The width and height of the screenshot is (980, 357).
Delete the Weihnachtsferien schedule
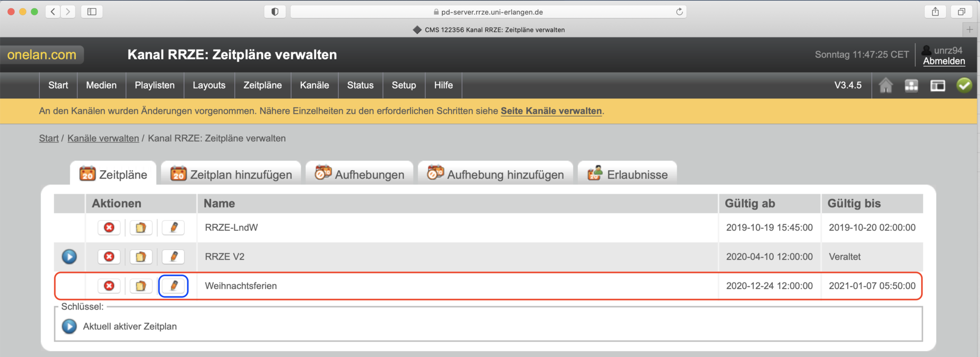pyautogui.click(x=109, y=286)
